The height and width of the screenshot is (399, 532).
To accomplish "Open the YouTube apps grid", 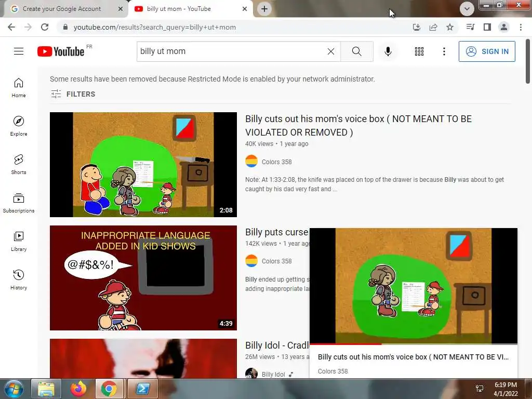I will tap(419, 51).
